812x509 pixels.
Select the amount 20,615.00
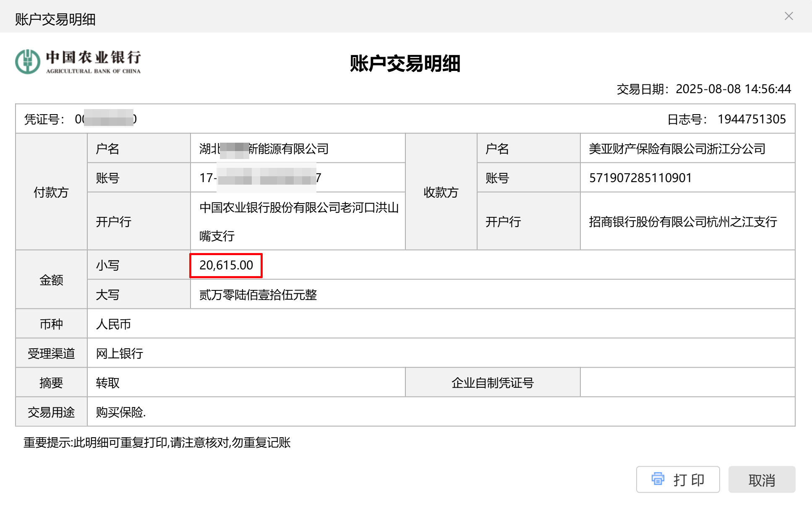(226, 265)
